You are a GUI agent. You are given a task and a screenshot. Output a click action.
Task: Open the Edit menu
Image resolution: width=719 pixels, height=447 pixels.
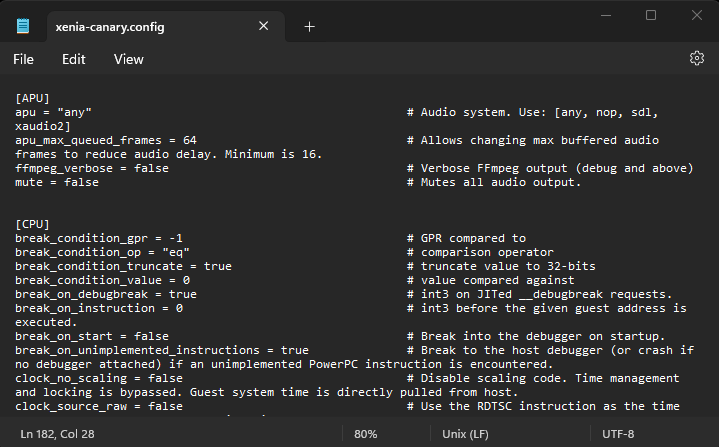(x=74, y=59)
